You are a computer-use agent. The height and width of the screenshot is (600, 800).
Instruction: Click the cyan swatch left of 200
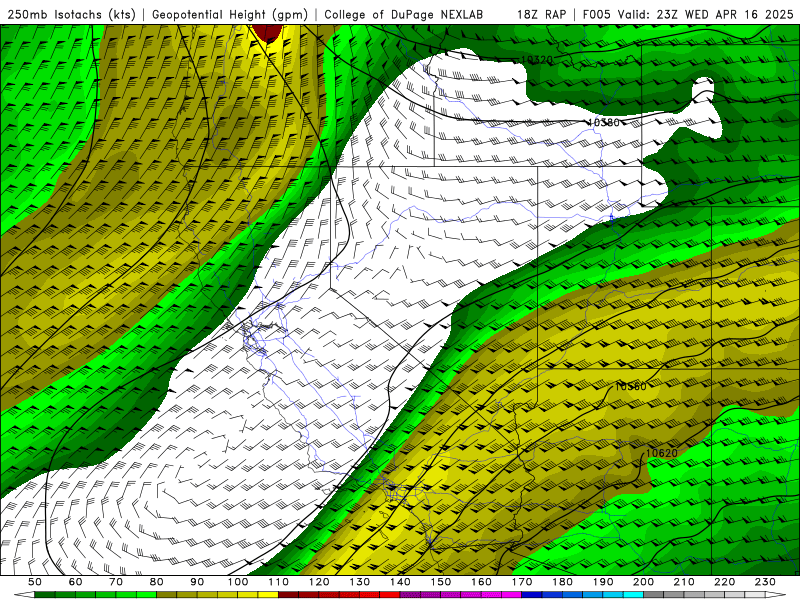pyautogui.click(x=633, y=595)
